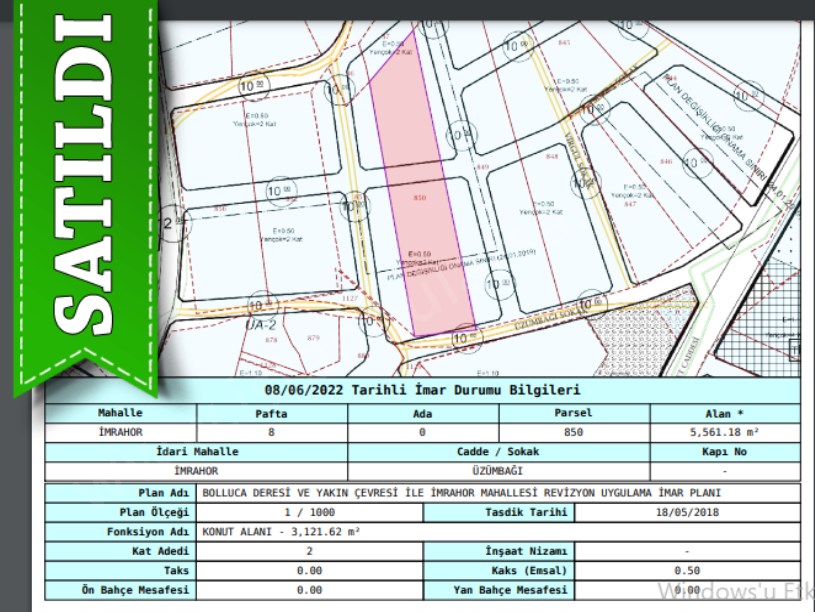Select the 18/05/2018 Tasdik Tarihi value
Image resolution: width=815 pixels, height=612 pixels.
688,512
